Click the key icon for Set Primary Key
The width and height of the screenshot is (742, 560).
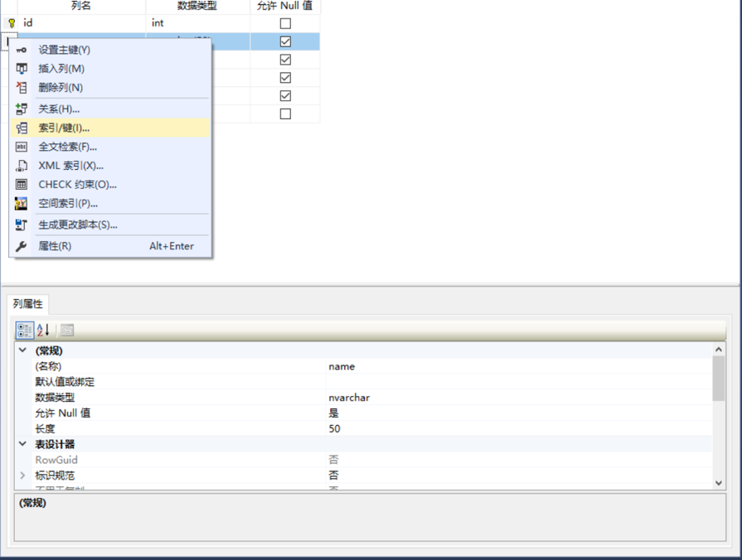tap(22, 50)
